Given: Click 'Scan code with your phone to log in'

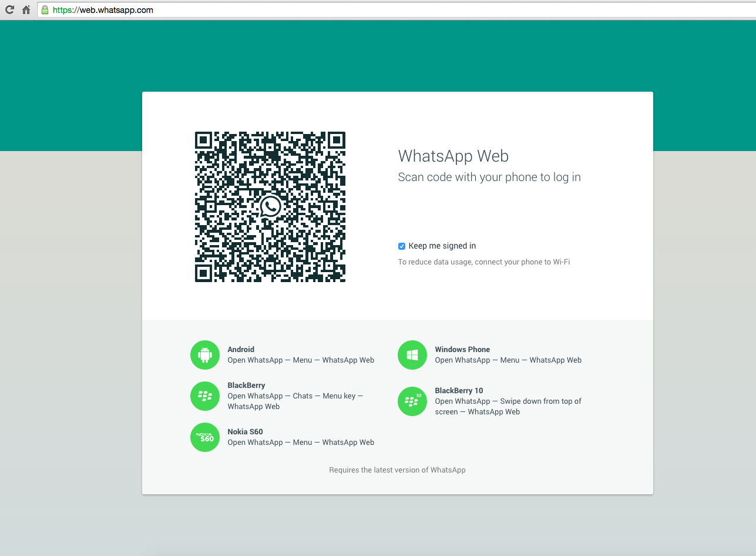Looking at the screenshot, I should click(489, 177).
